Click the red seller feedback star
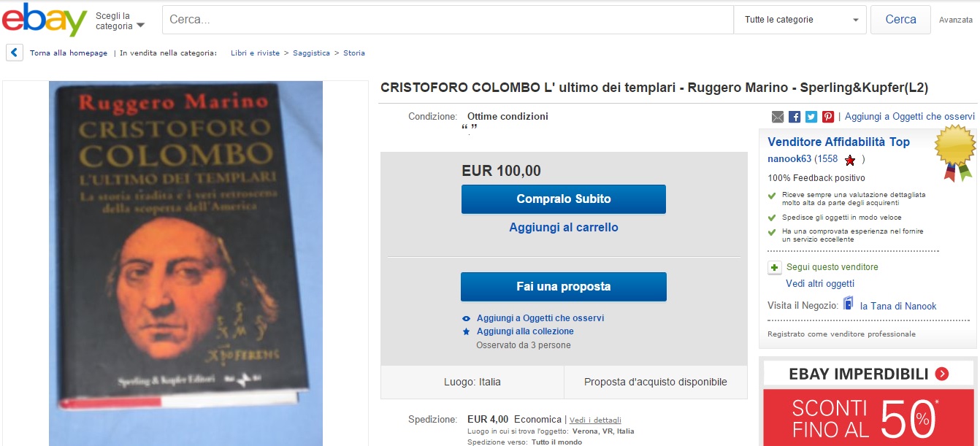 pyautogui.click(x=849, y=160)
